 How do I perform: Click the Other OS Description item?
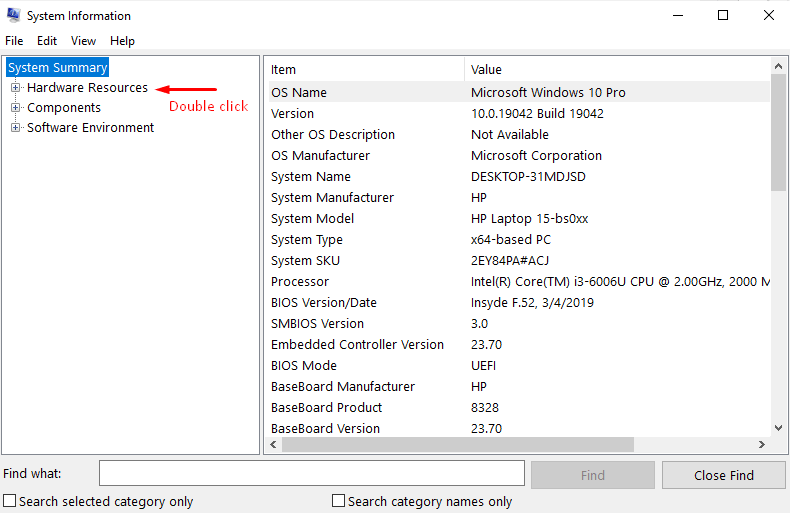333,135
